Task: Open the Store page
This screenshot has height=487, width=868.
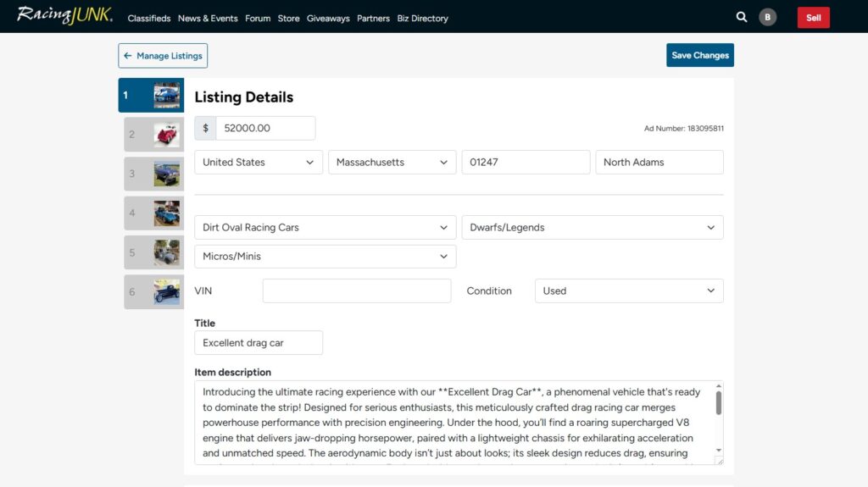Action: point(288,19)
